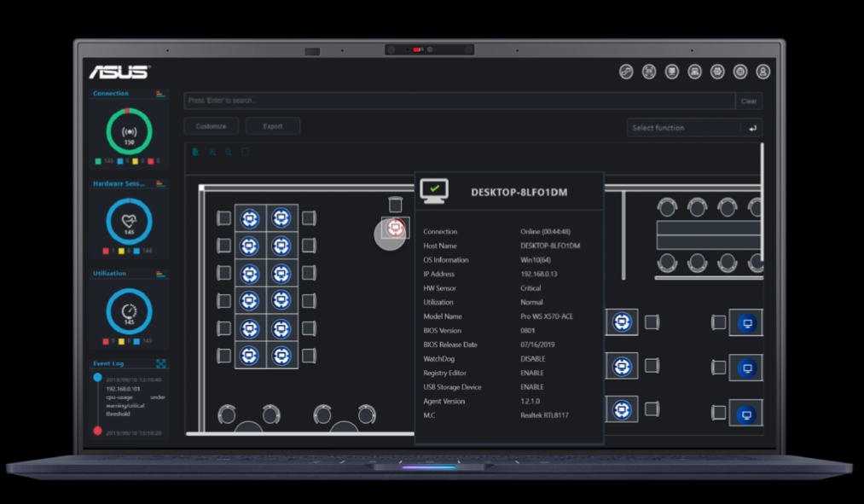The image size is (864, 504).
Task: Click the document icon on map toolbar
Action: pyautogui.click(x=195, y=153)
